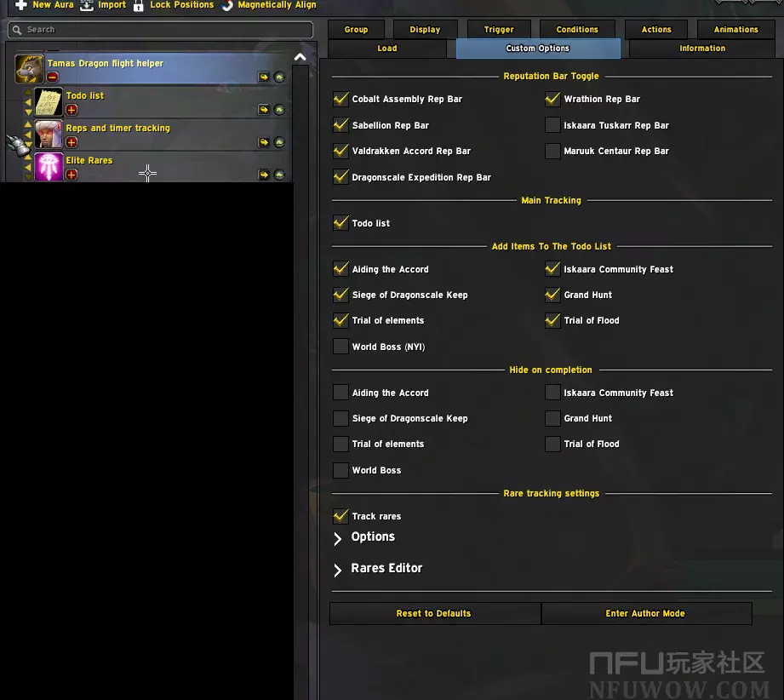Click the Lock Positions padlock icon
This screenshot has height=700, width=784.
(x=139, y=5)
